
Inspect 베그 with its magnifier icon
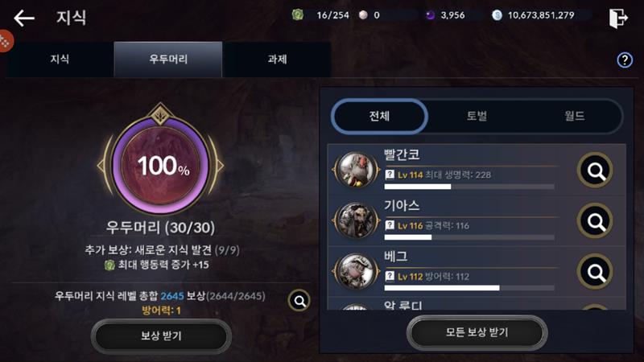(595, 271)
